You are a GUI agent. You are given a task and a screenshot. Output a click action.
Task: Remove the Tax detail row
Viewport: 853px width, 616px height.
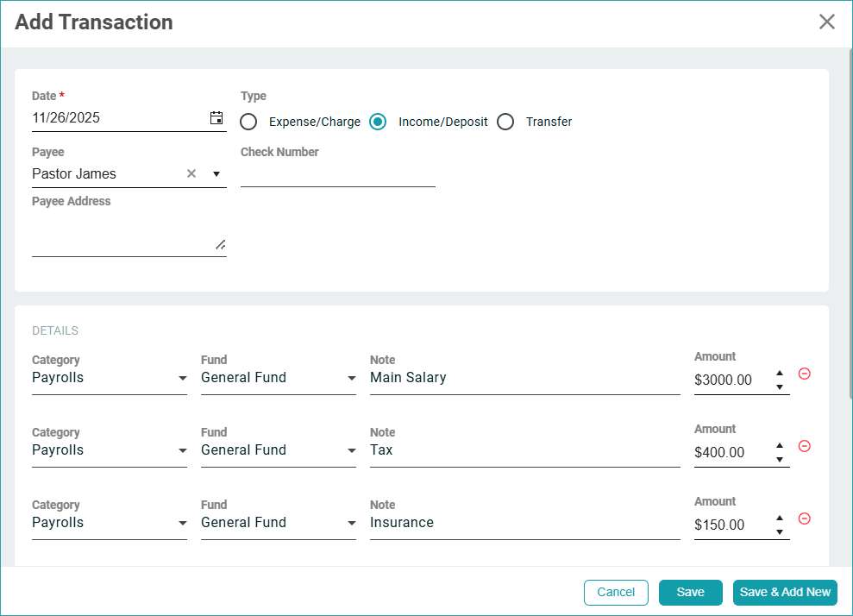tap(804, 446)
